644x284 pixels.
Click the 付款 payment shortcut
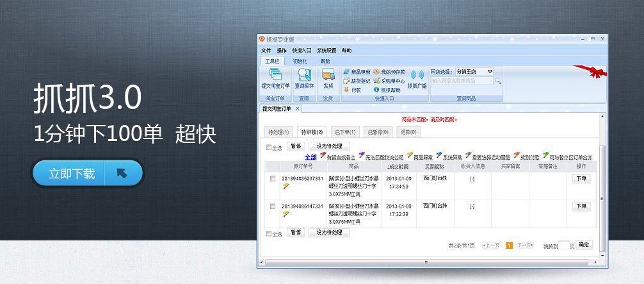tap(352, 90)
